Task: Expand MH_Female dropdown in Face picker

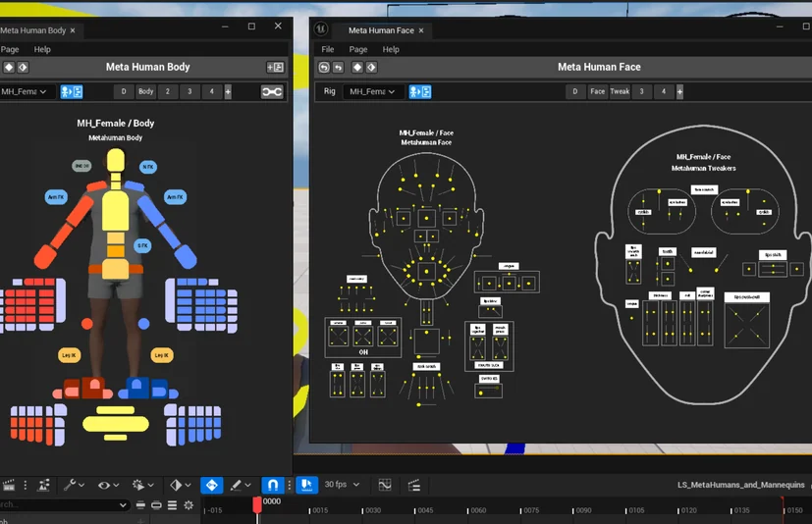Action: pos(372,91)
